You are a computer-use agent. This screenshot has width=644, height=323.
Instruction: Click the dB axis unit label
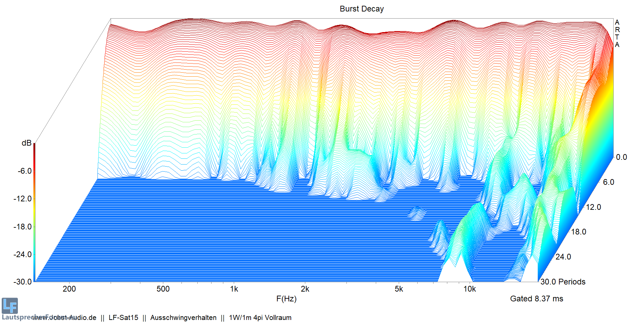click(x=26, y=143)
